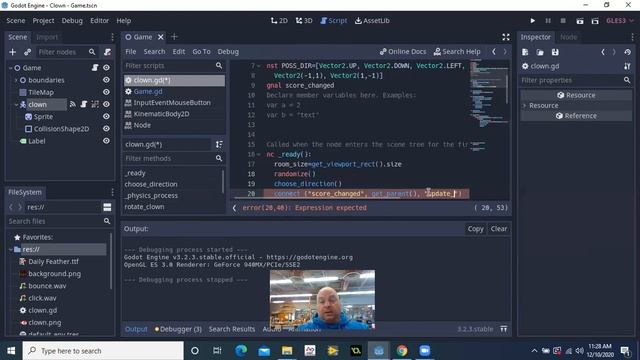Open FileSystem dock options three-dot menu

point(112,192)
